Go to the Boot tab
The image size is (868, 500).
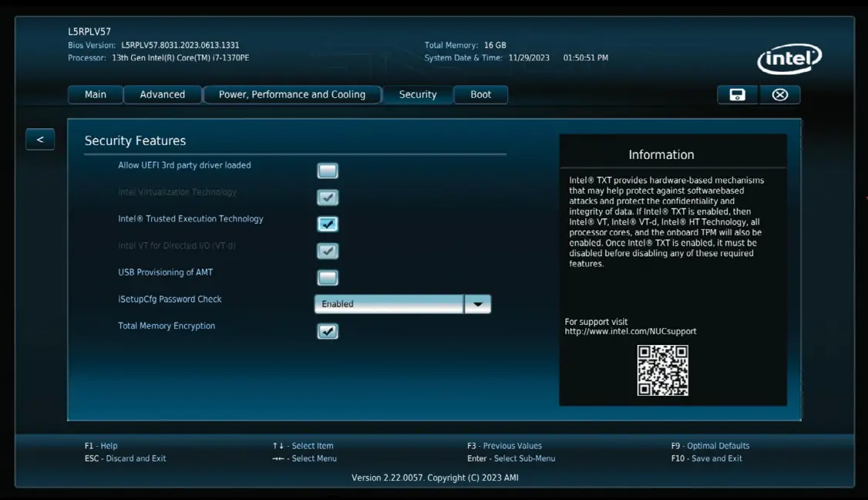(x=480, y=95)
